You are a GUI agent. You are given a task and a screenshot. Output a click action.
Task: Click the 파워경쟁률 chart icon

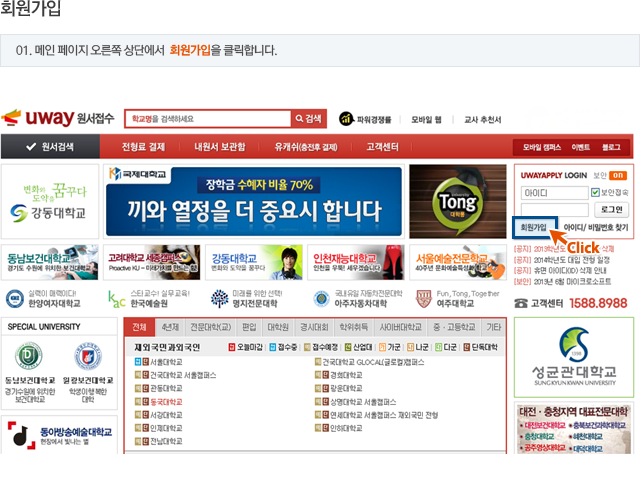(346, 119)
